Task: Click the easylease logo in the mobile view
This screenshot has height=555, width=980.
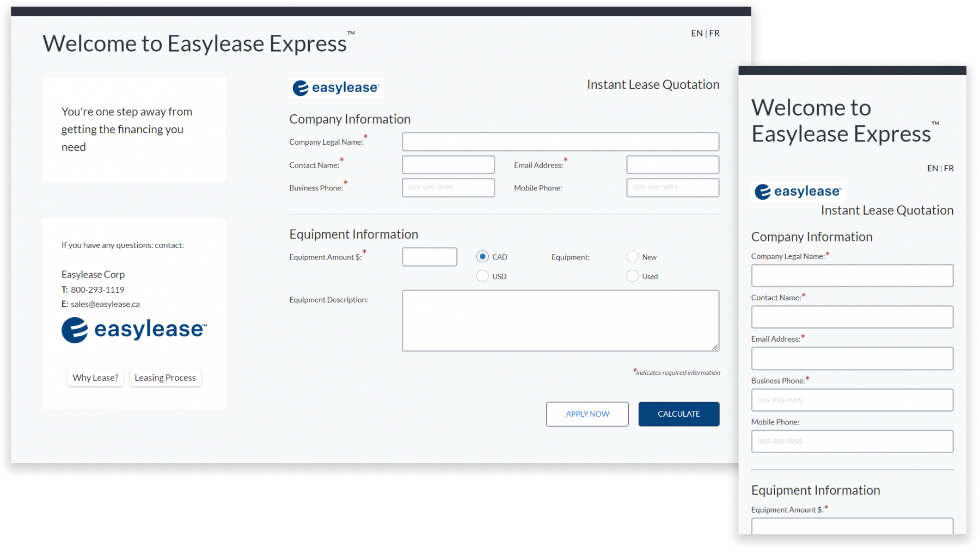Action: [x=798, y=192]
